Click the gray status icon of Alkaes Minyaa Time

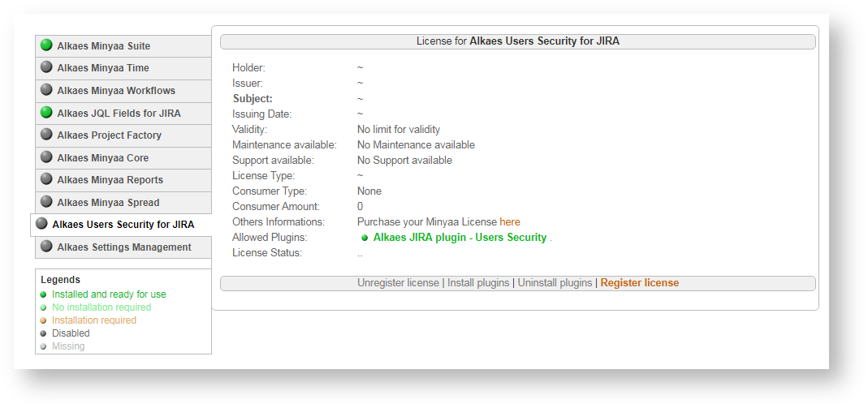[46, 67]
